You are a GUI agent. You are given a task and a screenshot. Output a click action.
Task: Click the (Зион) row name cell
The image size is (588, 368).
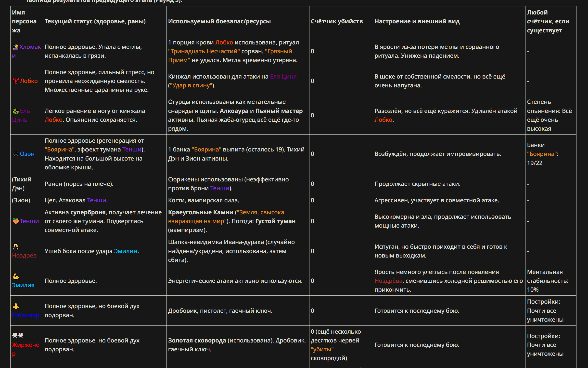point(27,200)
